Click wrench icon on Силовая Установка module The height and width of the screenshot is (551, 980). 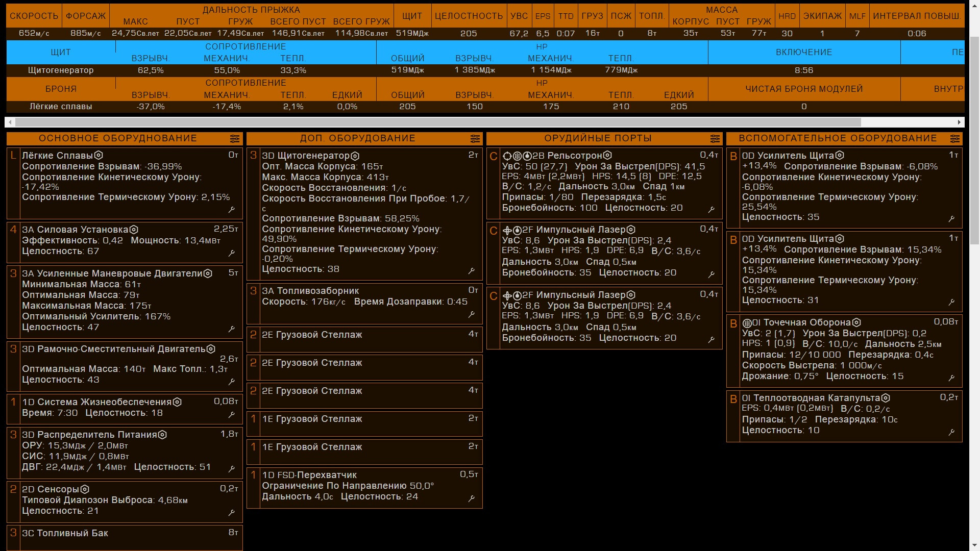232,253
